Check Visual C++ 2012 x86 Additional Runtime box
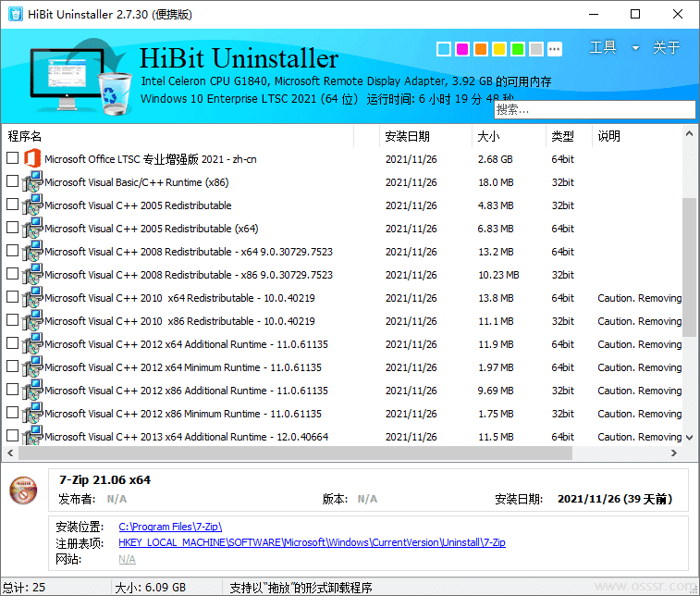700x596 pixels. [13, 389]
